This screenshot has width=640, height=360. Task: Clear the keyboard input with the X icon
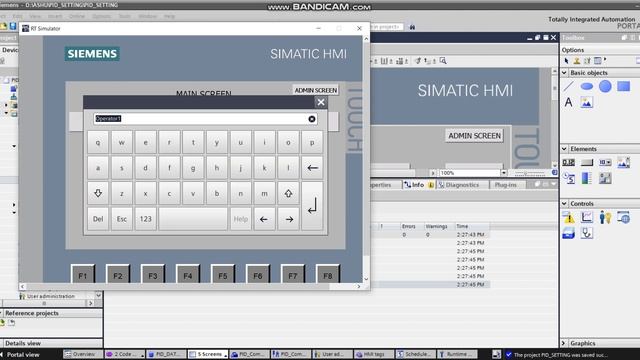pos(312,119)
